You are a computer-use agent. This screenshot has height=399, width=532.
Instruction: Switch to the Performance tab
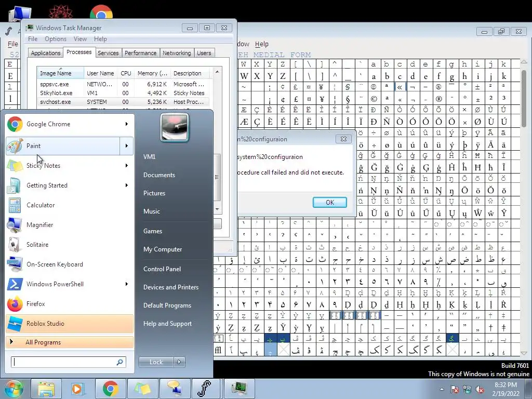[x=140, y=53]
